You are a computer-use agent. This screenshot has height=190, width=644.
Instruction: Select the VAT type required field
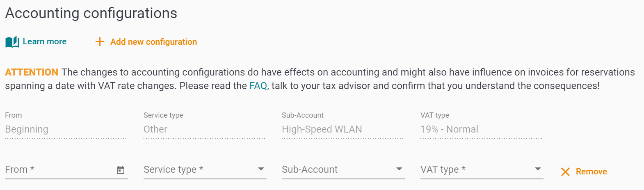click(x=482, y=169)
